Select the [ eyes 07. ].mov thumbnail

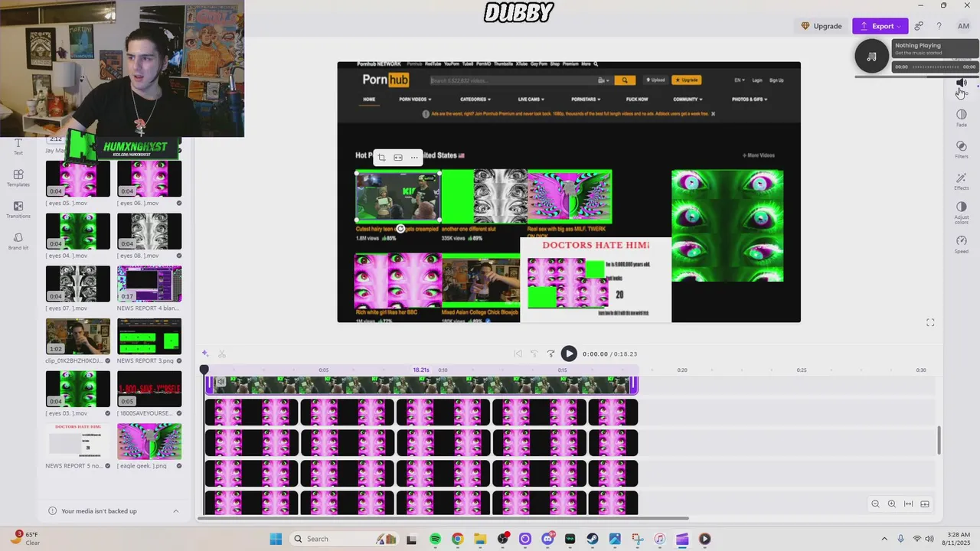(x=78, y=284)
